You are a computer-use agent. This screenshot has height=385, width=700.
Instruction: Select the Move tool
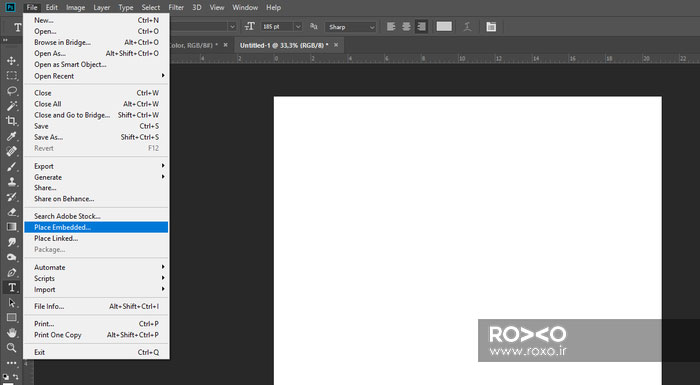point(12,60)
